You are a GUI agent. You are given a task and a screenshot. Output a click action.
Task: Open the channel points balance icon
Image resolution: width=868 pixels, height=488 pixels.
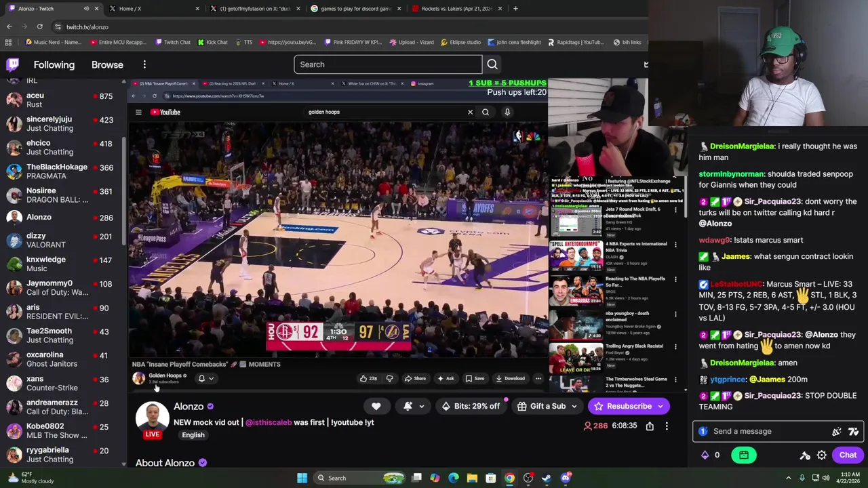[705, 455]
